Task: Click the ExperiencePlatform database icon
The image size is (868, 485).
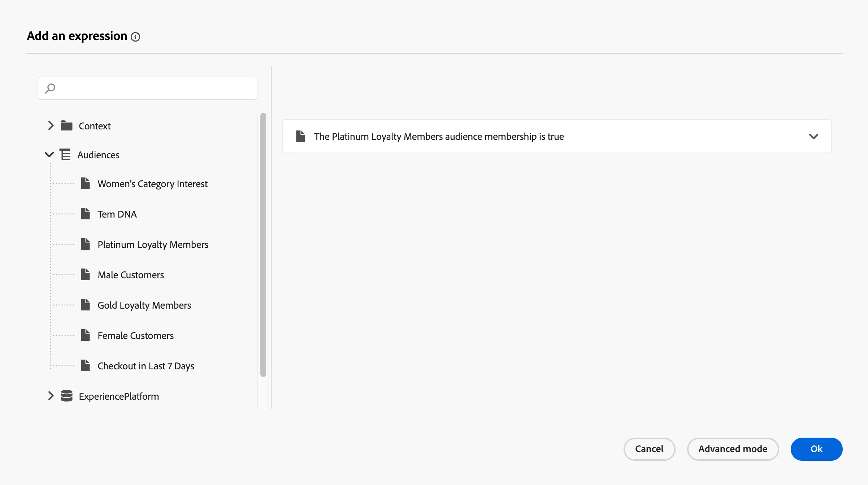Action: point(66,396)
